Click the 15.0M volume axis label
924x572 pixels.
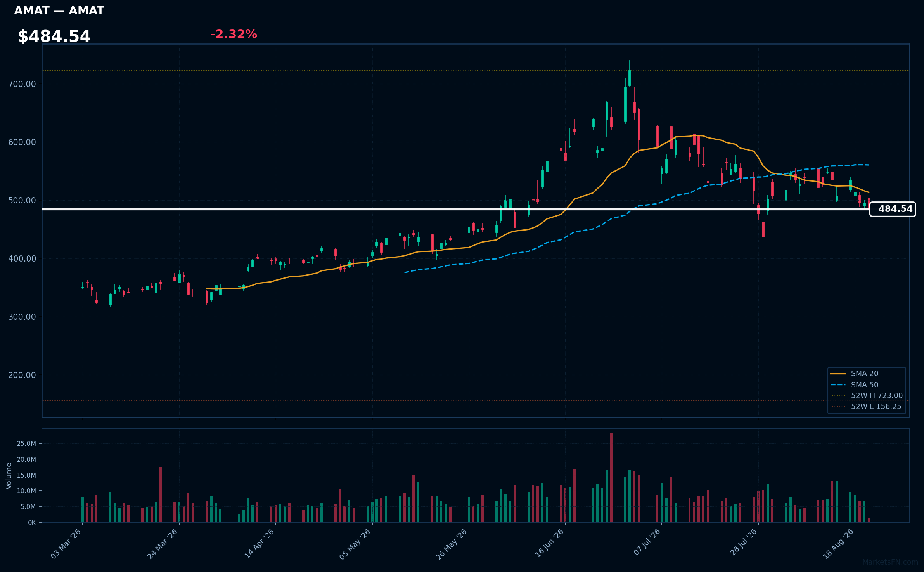pyautogui.click(x=26, y=475)
